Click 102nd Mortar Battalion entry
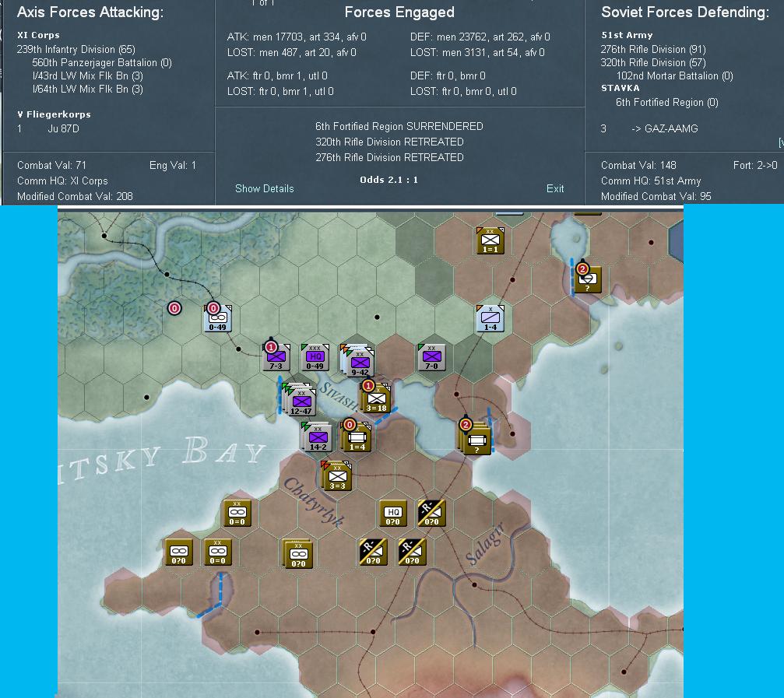The image size is (784, 698). [674, 76]
